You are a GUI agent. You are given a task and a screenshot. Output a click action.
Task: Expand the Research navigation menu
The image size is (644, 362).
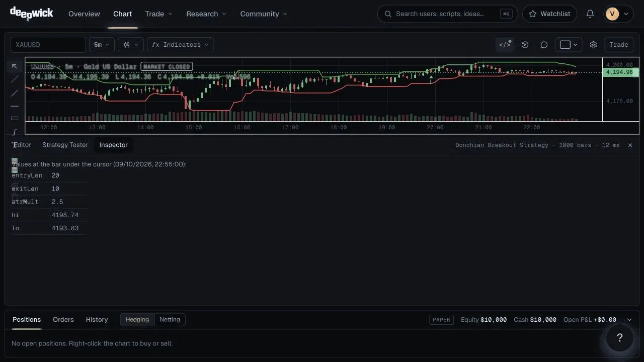[206, 14]
